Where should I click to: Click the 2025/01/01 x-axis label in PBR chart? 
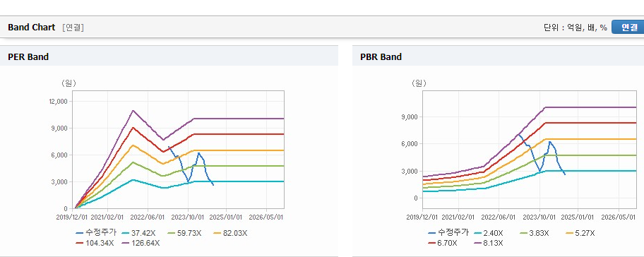pyautogui.click(x=578, y=217)
